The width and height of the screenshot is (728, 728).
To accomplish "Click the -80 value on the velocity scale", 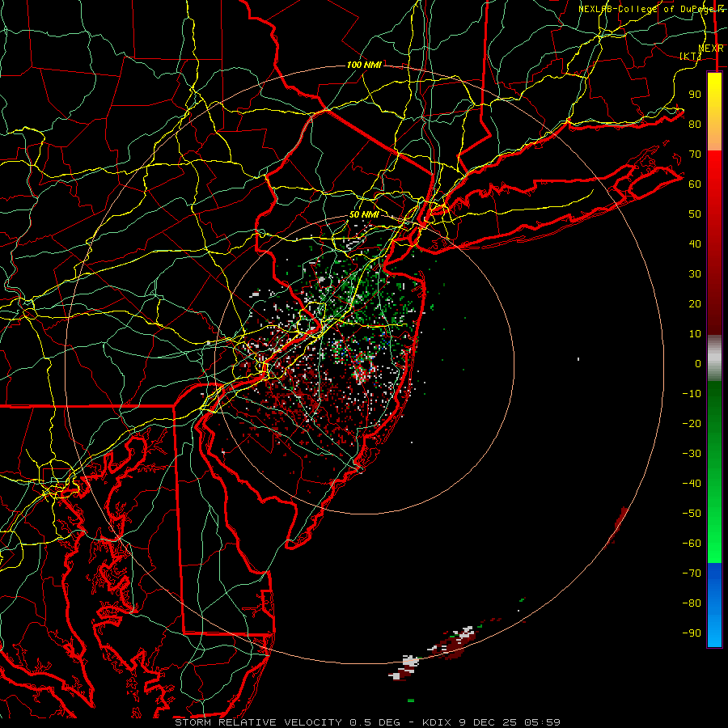I will [x=692, y=603].
